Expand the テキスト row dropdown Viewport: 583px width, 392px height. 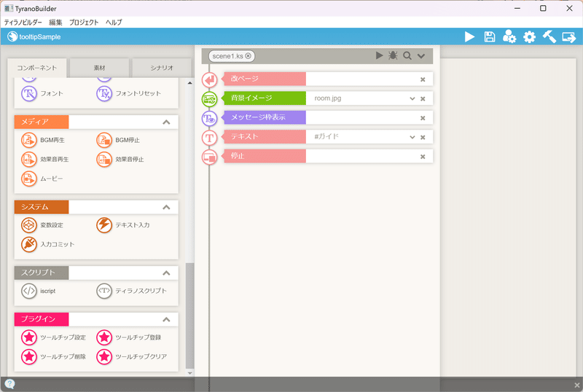point(412,137)
